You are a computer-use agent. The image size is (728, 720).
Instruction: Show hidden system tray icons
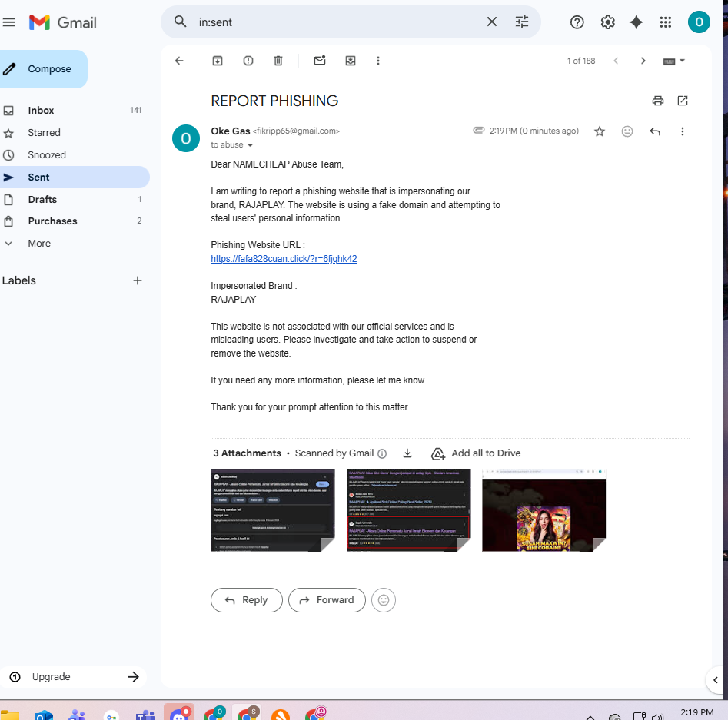[x=590, y=717]
